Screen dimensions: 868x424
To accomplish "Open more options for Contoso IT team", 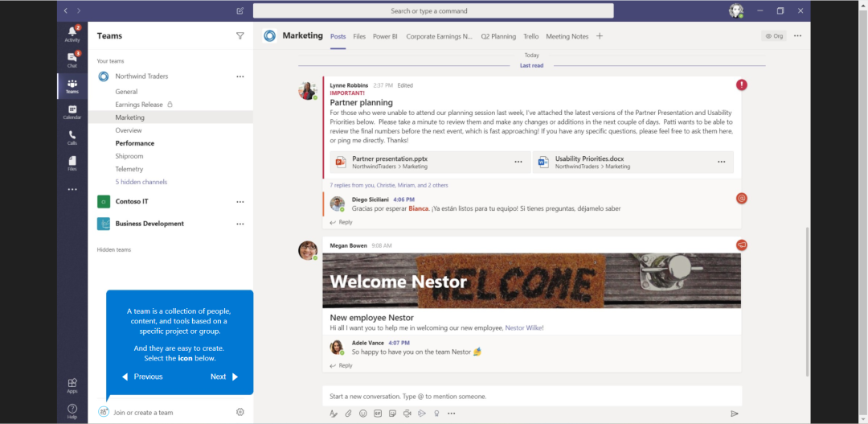I will click(240, 202).
